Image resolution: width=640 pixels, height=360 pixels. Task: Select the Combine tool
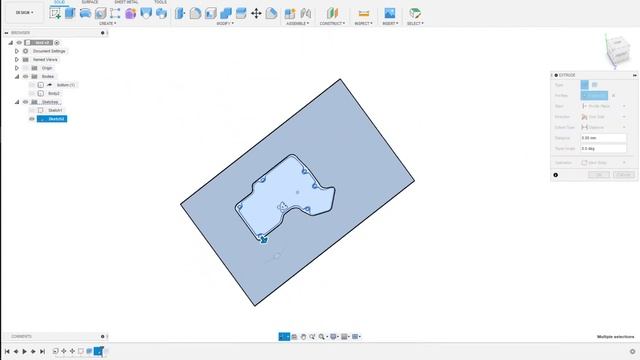[x=226, y=13]
